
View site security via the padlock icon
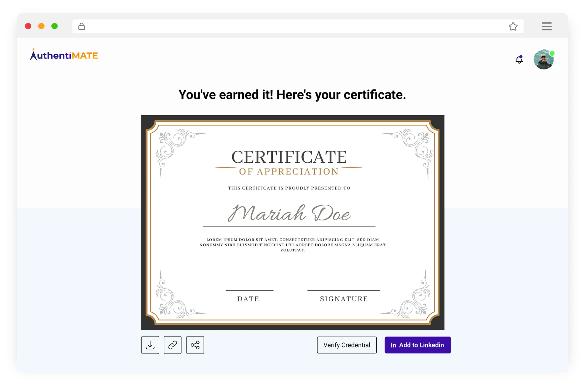(82, 26)
